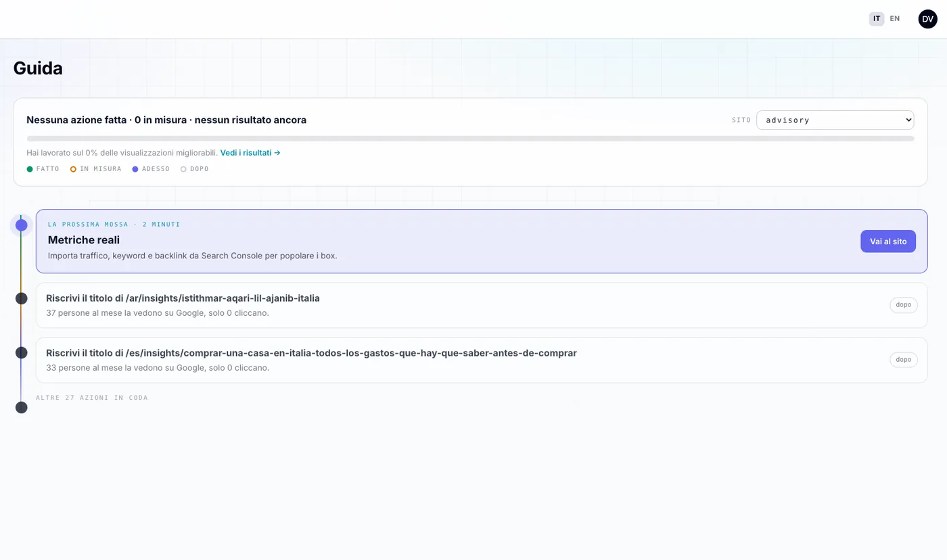This screenshot has width=947, height=560.
Task: Select the timeline dot beside "Altre 27 azioni"
Action: tap(22, 407)
